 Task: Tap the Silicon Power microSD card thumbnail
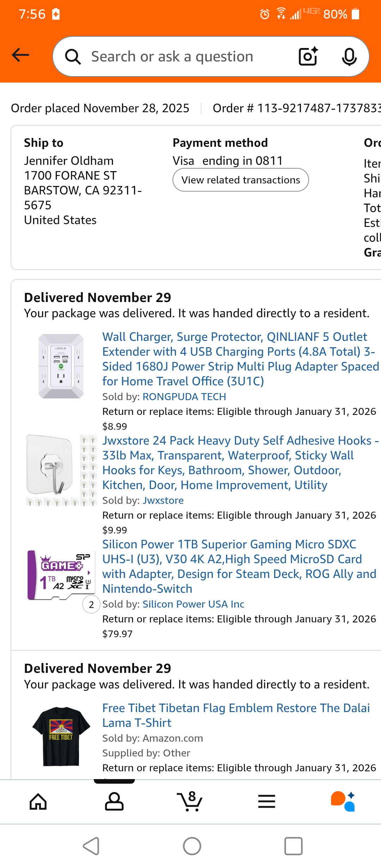tap(61, 575)
